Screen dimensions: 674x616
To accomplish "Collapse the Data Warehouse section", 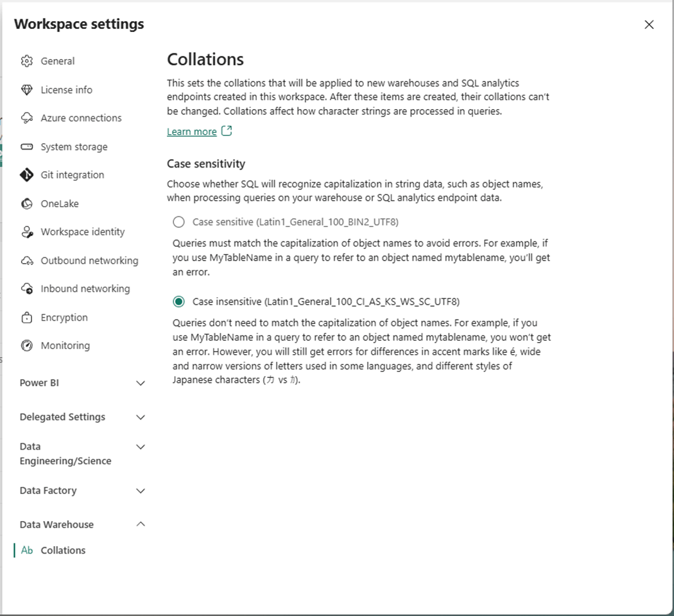I will pyautogui.click(x=141, y=524).
